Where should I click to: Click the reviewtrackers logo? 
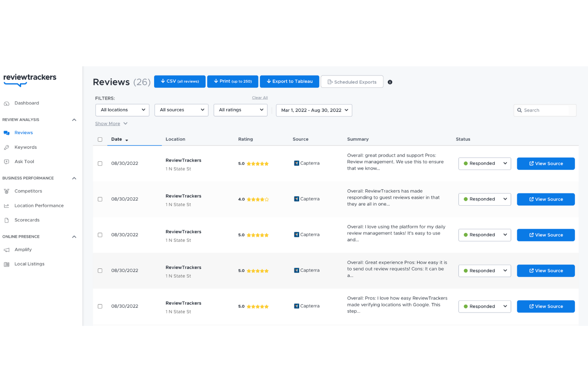pos(30,79)
